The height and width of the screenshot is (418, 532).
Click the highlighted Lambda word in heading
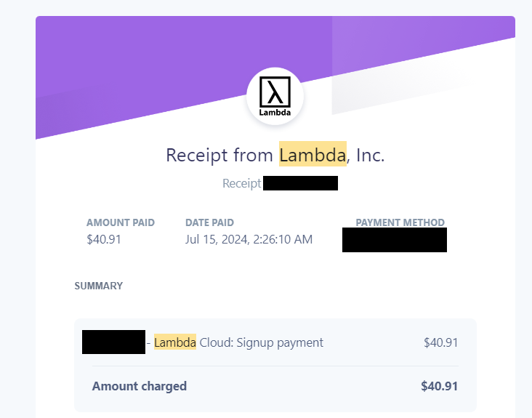313,155
